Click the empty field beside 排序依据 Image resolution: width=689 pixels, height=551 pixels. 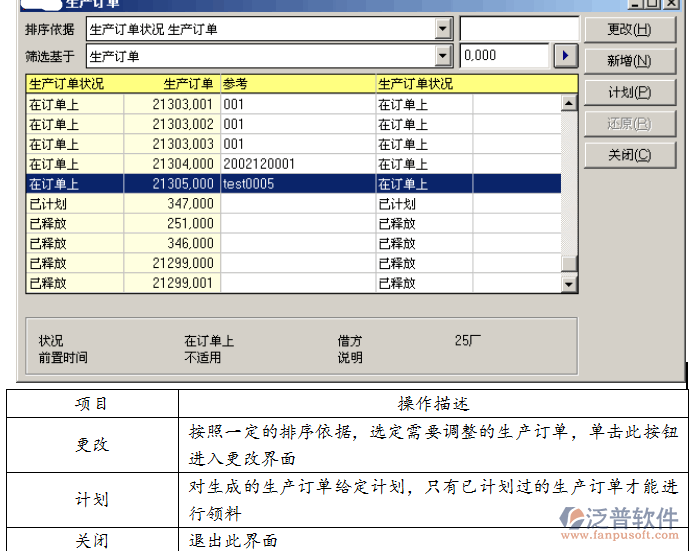518,30
